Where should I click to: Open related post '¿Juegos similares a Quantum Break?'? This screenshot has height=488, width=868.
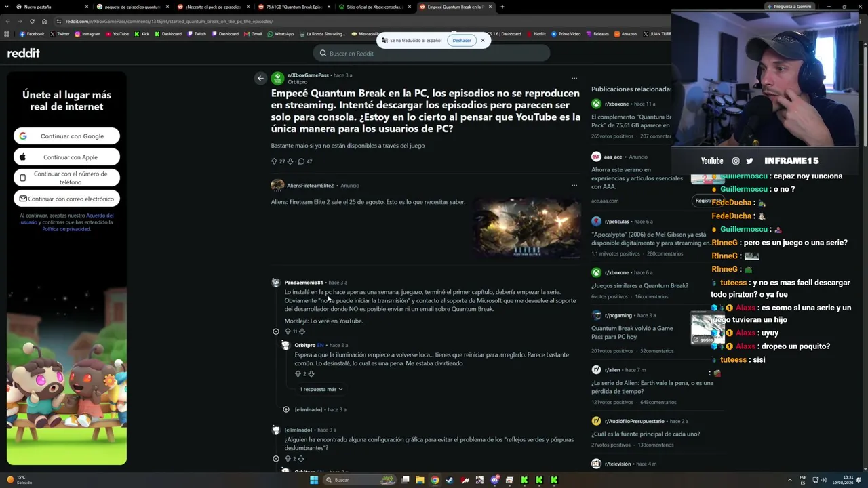639,285
